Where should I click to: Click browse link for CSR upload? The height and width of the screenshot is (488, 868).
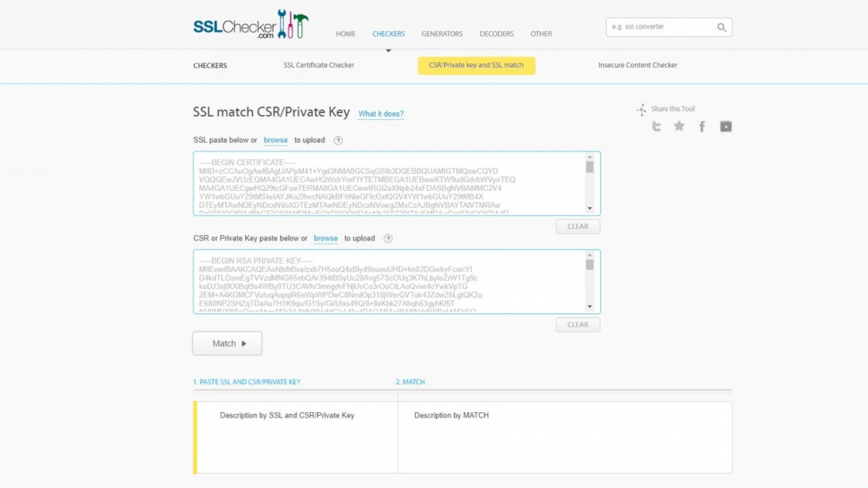(325, 238)
